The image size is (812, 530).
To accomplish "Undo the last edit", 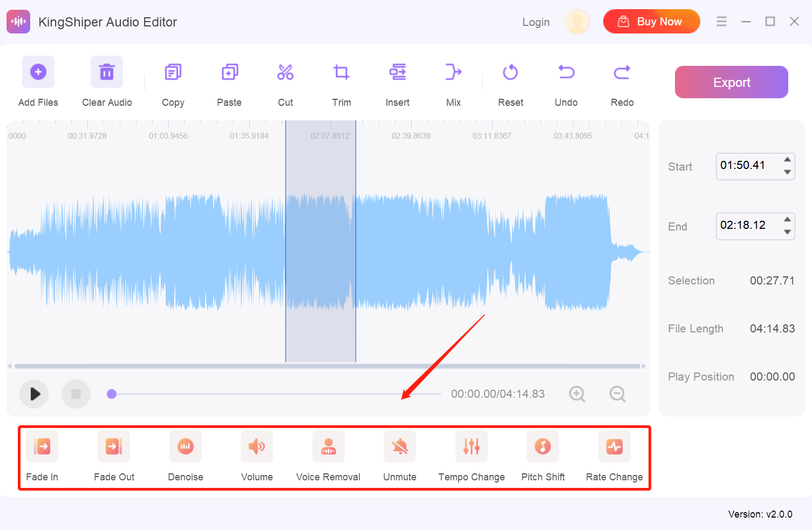I will click(567, 72).
